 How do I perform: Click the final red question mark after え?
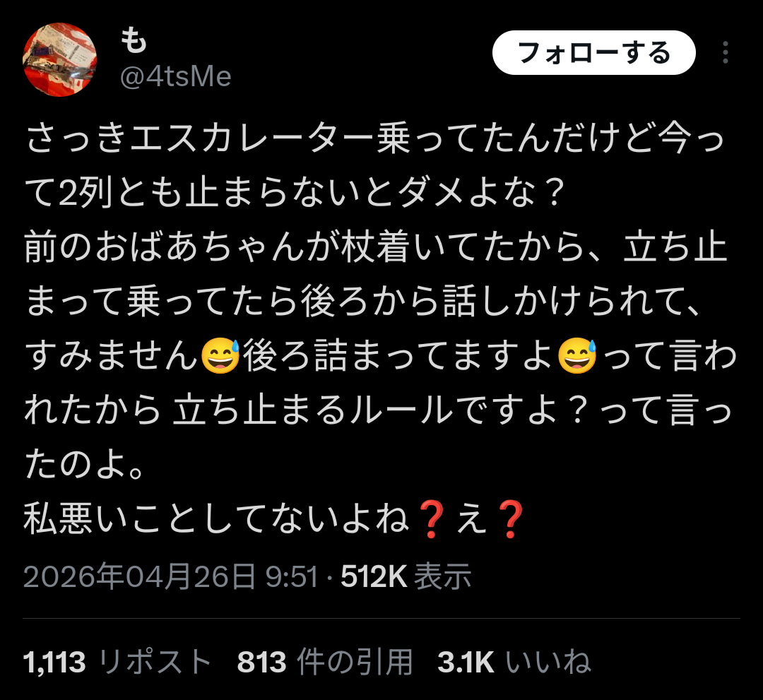[511, 519]
